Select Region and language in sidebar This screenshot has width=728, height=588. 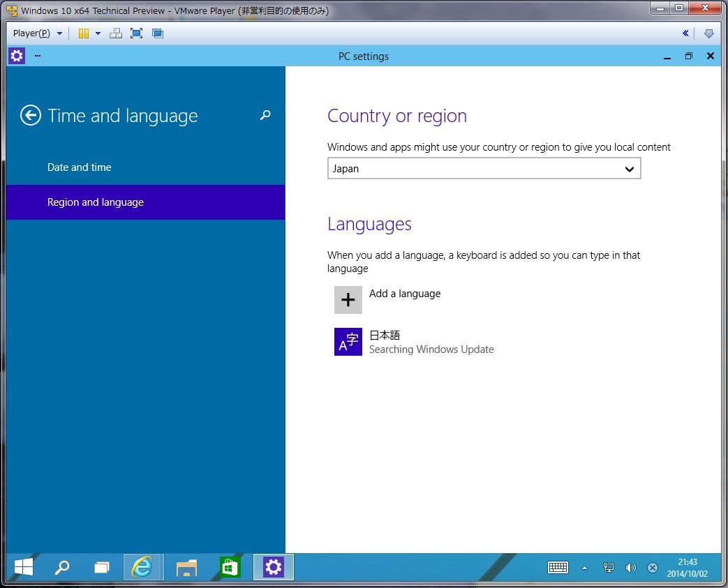coord(96,202)
